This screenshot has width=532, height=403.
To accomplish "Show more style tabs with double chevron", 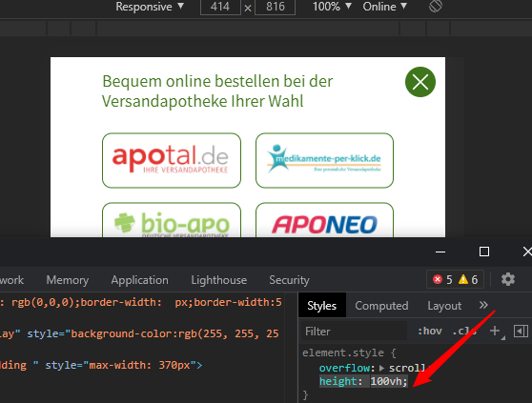I will pos(483,305).
